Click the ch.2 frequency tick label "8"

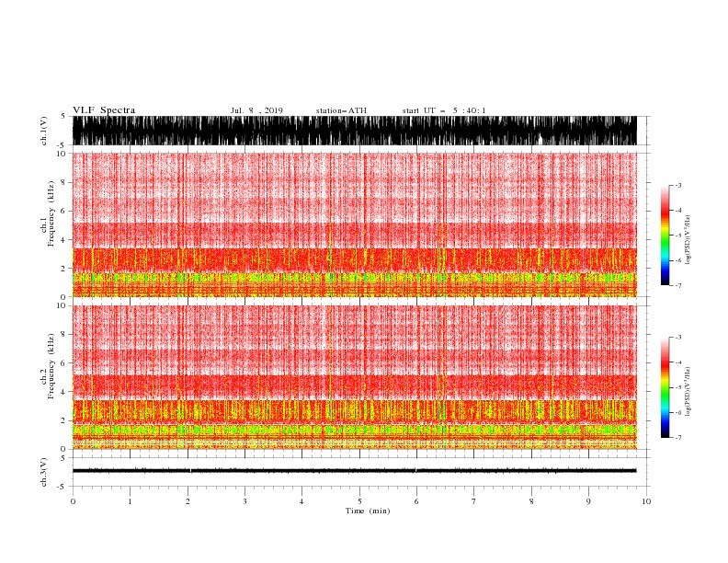tap(64, 335)
